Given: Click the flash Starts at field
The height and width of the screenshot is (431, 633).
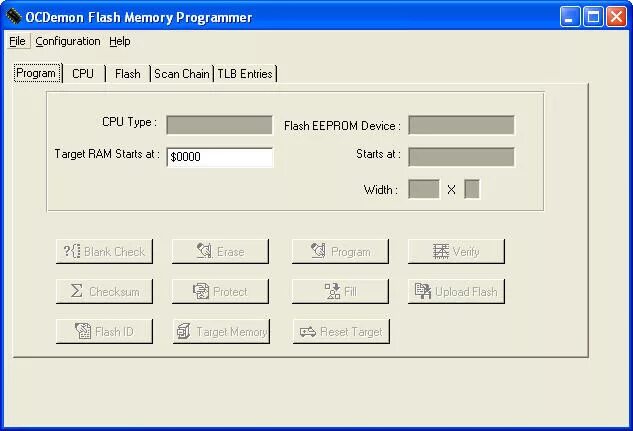Looking at the screenshot, I should [461, 157].
